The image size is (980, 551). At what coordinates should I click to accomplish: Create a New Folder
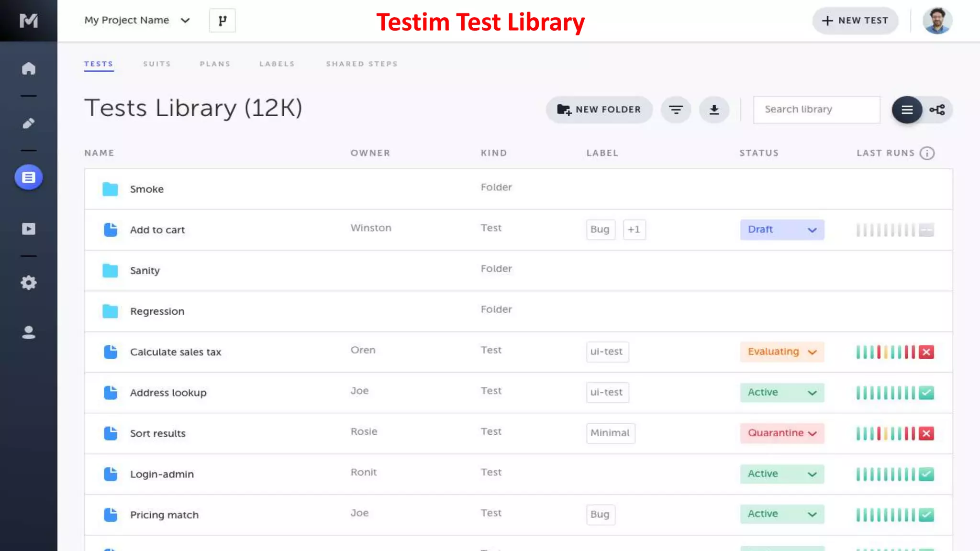599,110
